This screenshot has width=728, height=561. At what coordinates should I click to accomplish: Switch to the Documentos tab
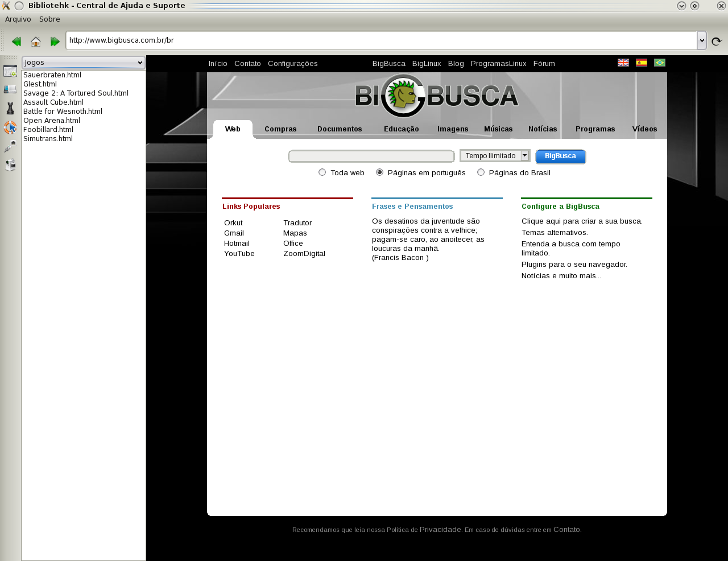tap(340, 129)
